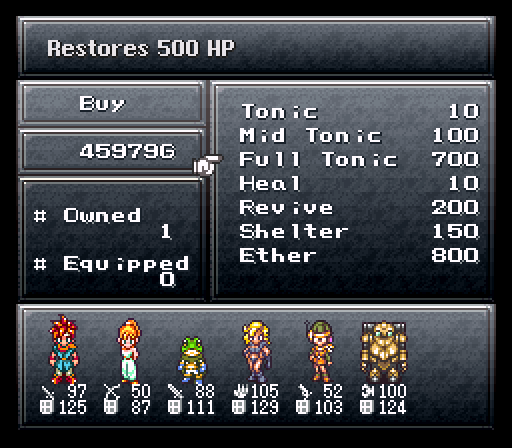Viewport: 512px width, 448px height.
Task: Pick Revive from the shop list
Action: click(x=360, y=207)
